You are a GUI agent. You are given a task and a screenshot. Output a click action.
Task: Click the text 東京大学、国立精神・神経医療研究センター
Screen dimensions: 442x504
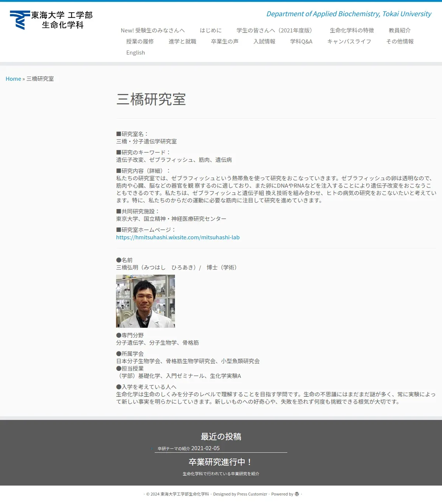click(171, 219)
